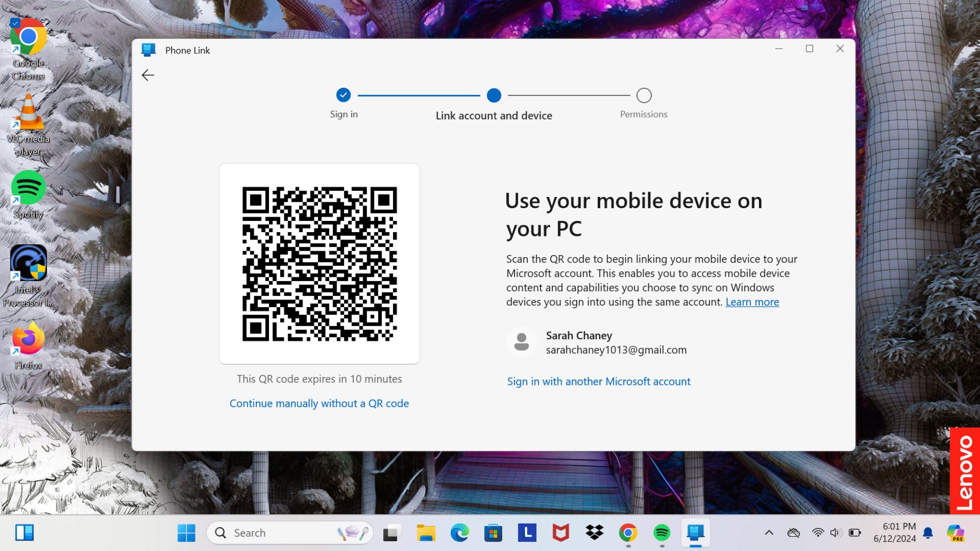
Task: Click the QR code expires in 10 minutes text
Action: pyautogui.click(x=319, y=379)
